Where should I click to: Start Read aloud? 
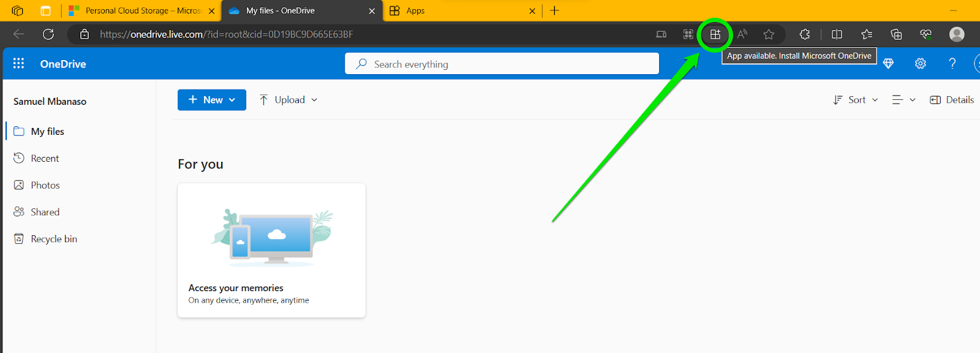point(742,34)
